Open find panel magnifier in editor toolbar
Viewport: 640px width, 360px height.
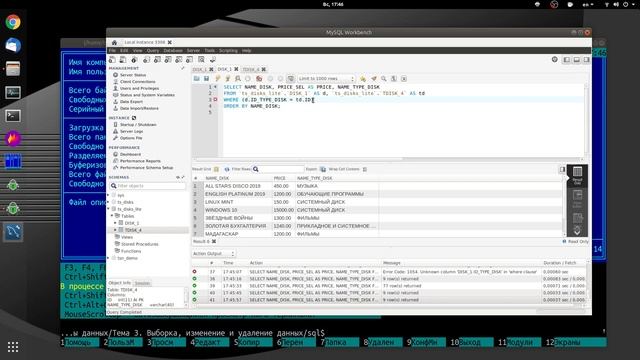[x=384, y=79]
